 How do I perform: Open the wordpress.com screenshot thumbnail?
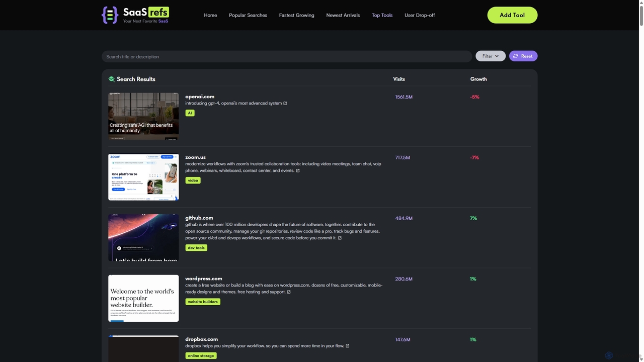(x=143, y=299)
